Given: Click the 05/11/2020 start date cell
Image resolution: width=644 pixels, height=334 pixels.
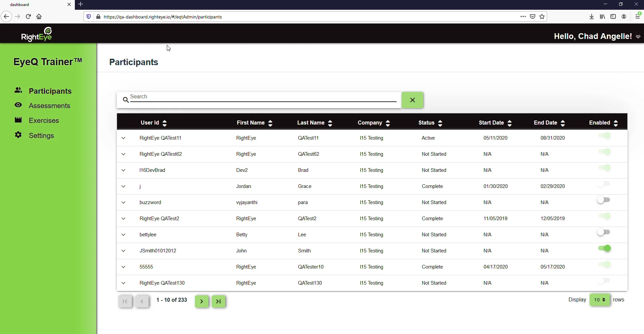Looking at the screenshot, I should 495,138.
